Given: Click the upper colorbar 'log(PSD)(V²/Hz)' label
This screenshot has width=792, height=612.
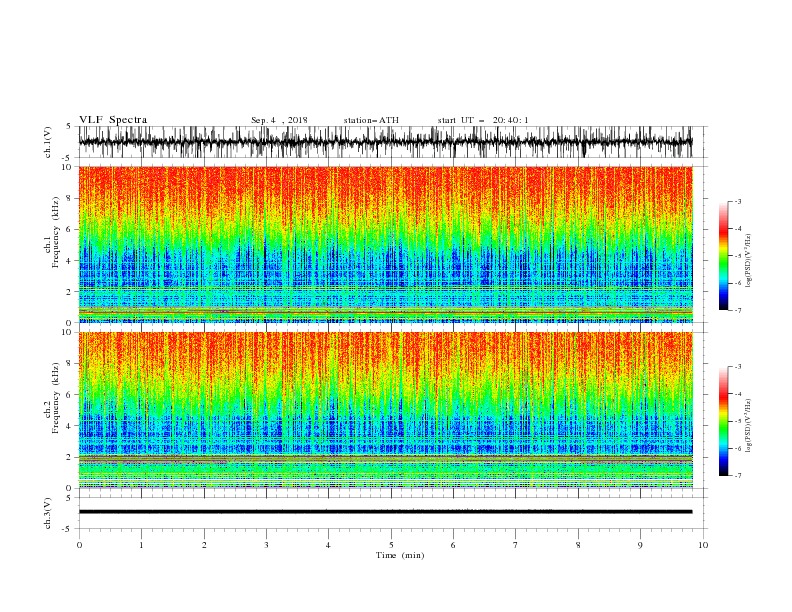Looking at the screenshot, I should (748, 261).
